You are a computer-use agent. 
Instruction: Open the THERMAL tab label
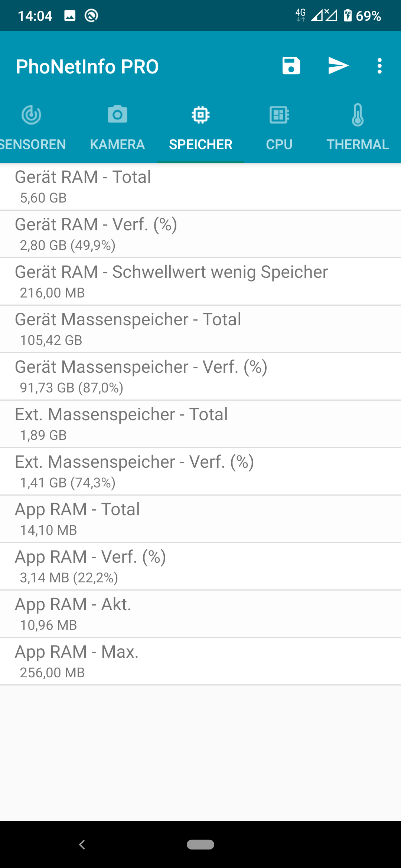click(358, 144)
